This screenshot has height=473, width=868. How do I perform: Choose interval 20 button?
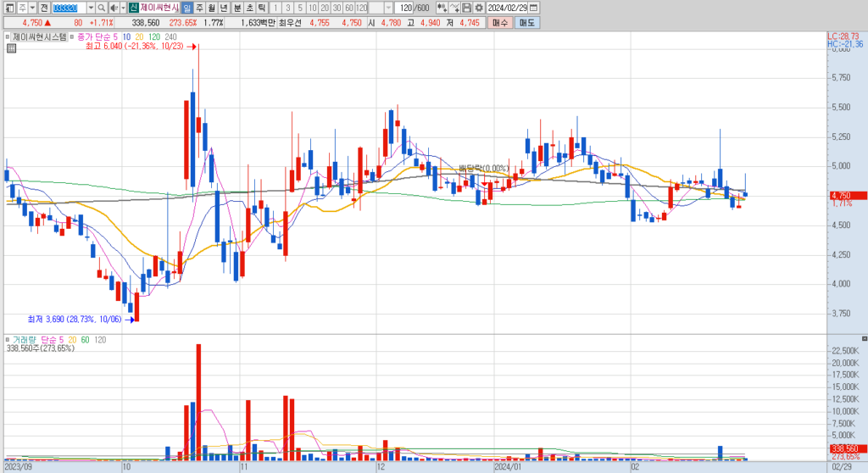coord(325,8)
